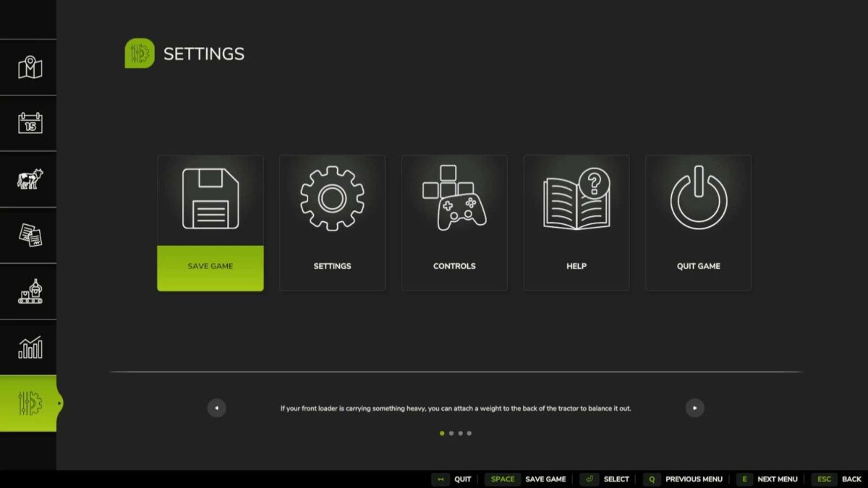Show previous tip with left arrow
The width and height of the screenshot is (868, 488).
pos(217,408)
